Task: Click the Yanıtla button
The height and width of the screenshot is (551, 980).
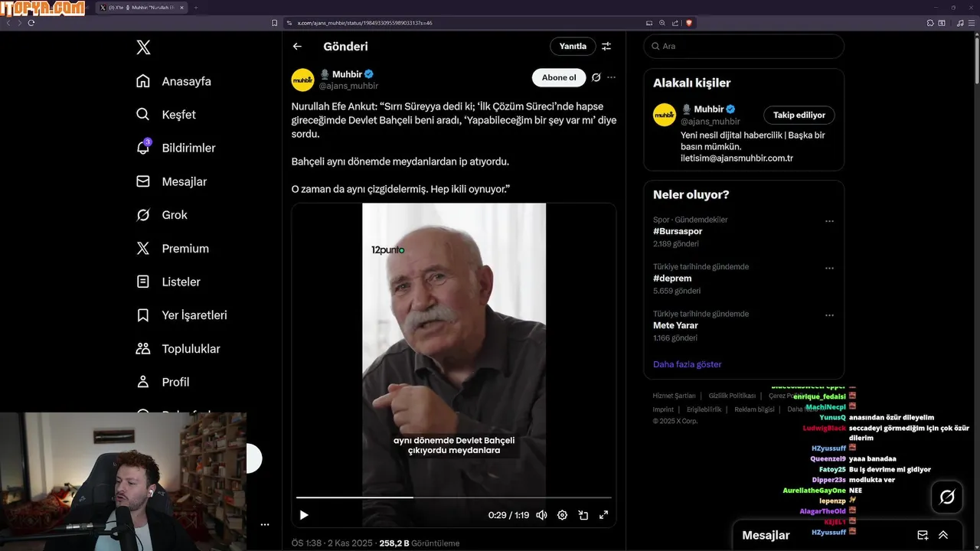Action: tap(573, 46)
